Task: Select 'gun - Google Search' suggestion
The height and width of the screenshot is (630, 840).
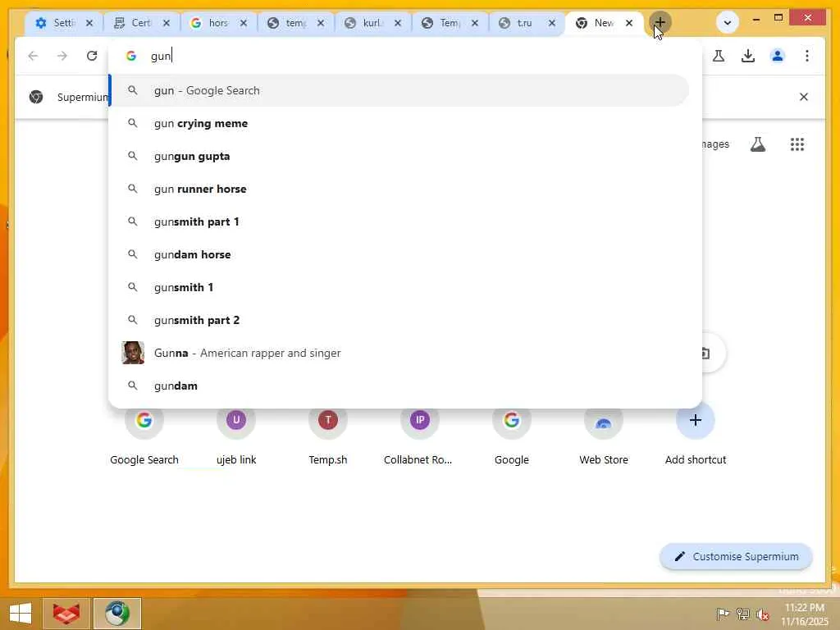Action: point(399,90)
